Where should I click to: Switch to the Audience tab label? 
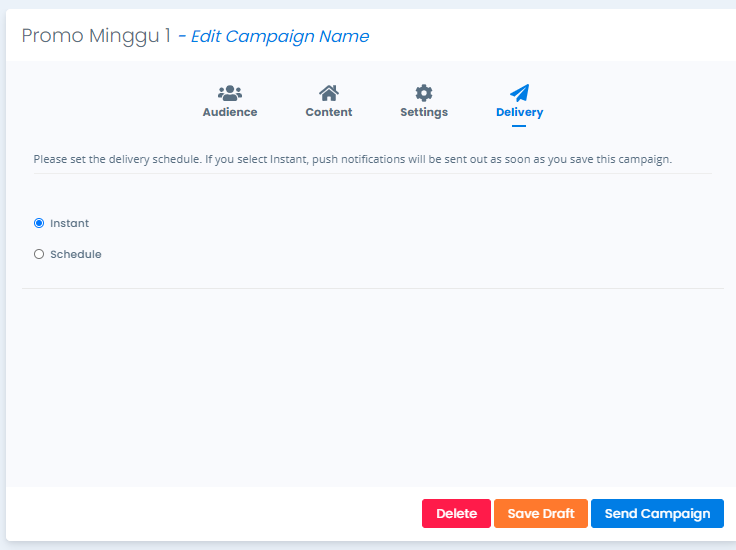coord(230,112)
